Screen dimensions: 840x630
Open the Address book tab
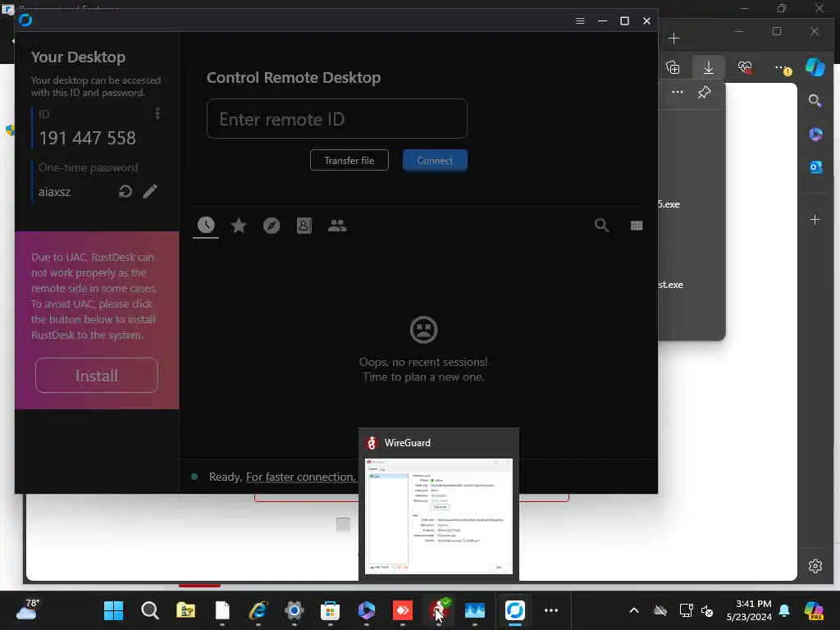coord(304,226)
